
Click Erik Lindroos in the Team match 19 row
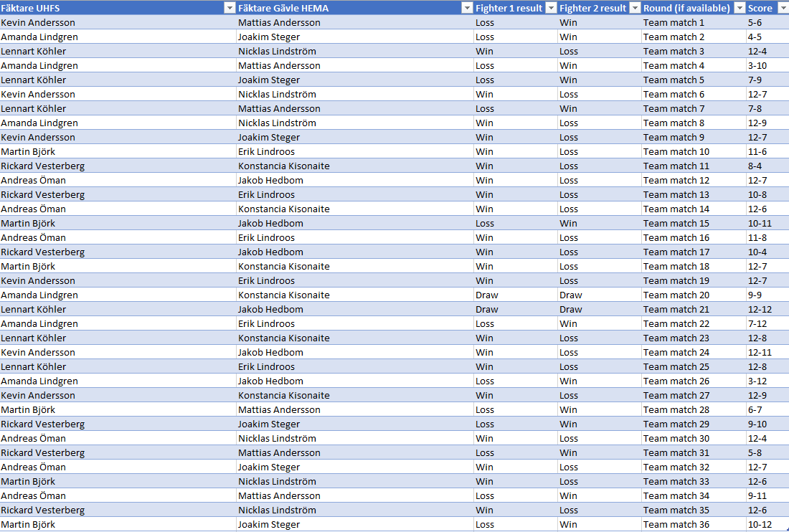[x=355, y=280]
